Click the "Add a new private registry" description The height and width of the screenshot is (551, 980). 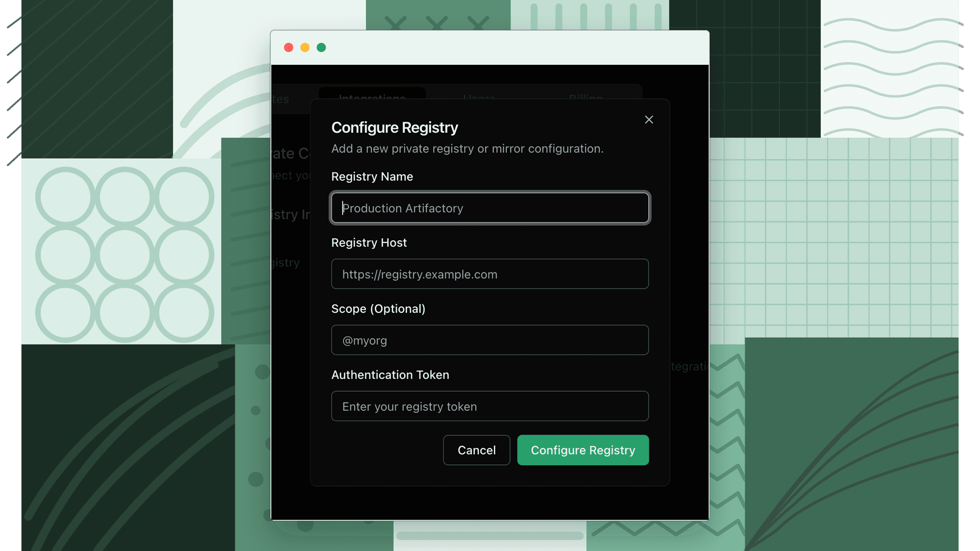coord(467,148)
